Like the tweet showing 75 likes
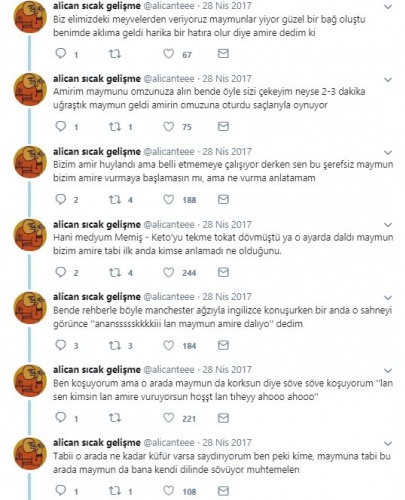The width and height of the screenshot is (405, 500). click(169, 126)
